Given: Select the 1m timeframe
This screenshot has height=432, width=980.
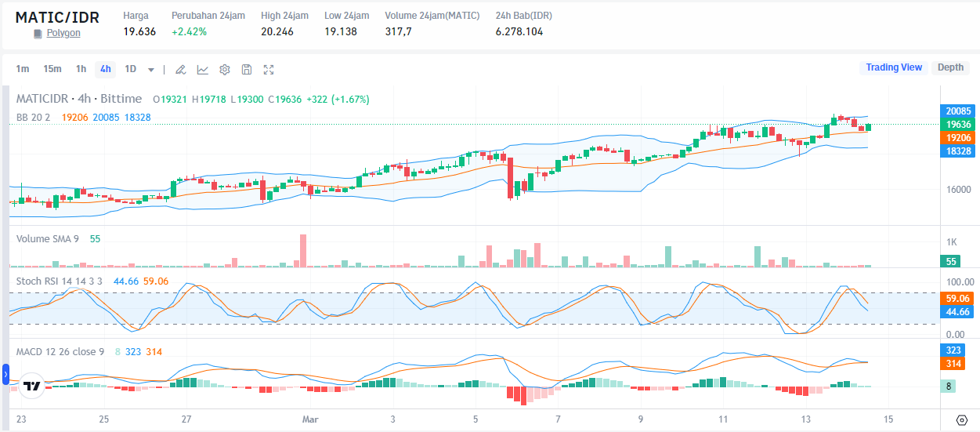Looking at the screenshot, I should coord(23,69).
